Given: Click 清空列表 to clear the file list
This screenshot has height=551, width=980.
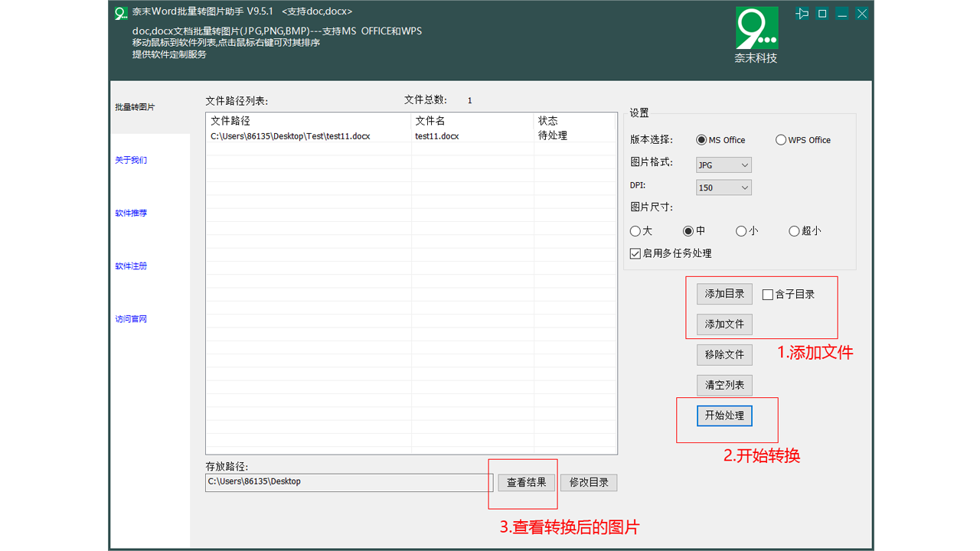Looking at the screenshot, I should point(723,385).
